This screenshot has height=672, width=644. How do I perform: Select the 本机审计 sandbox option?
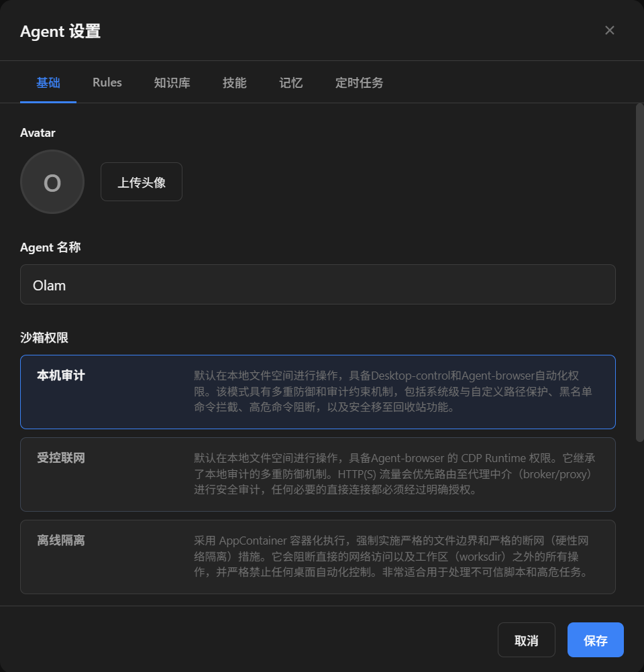coord(318,392)
